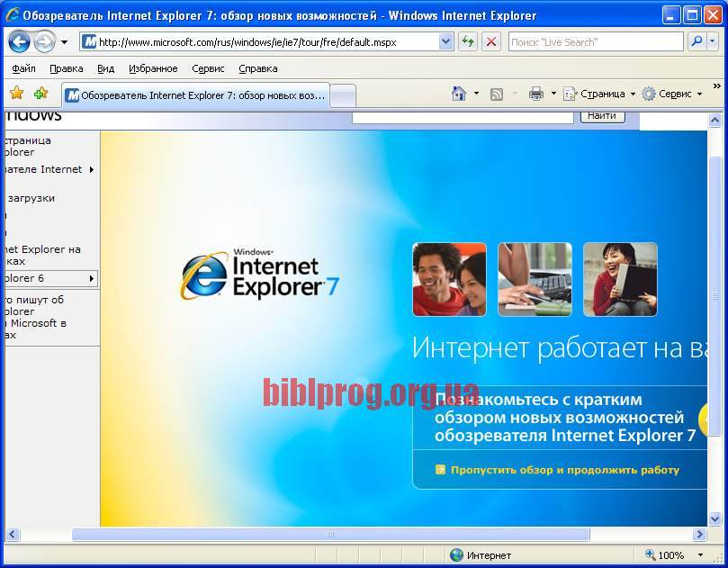Viewport: 728px width, 568px height.
Task: Click the horizontal scrollbar right arrow
Action: (x=699, y=535)
